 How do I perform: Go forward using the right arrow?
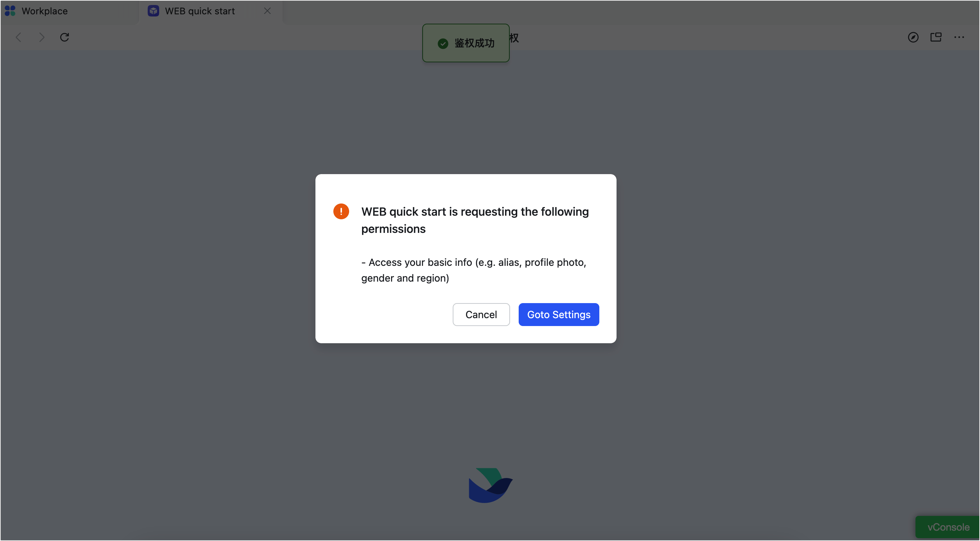pyautogui.click(x=42, y=37)
